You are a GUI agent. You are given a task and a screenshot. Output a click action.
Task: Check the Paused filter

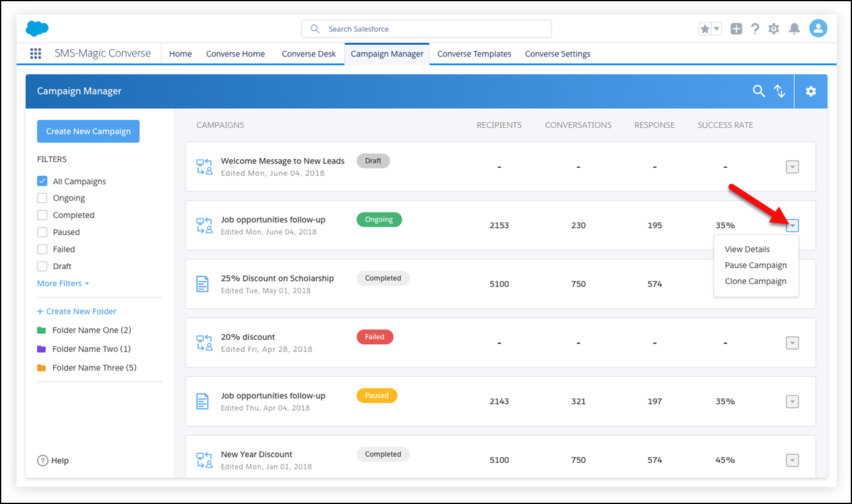(42, 232)
